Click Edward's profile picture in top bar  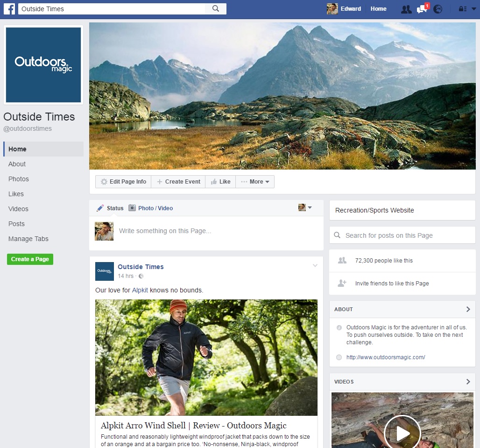click(x=332, y=9)
